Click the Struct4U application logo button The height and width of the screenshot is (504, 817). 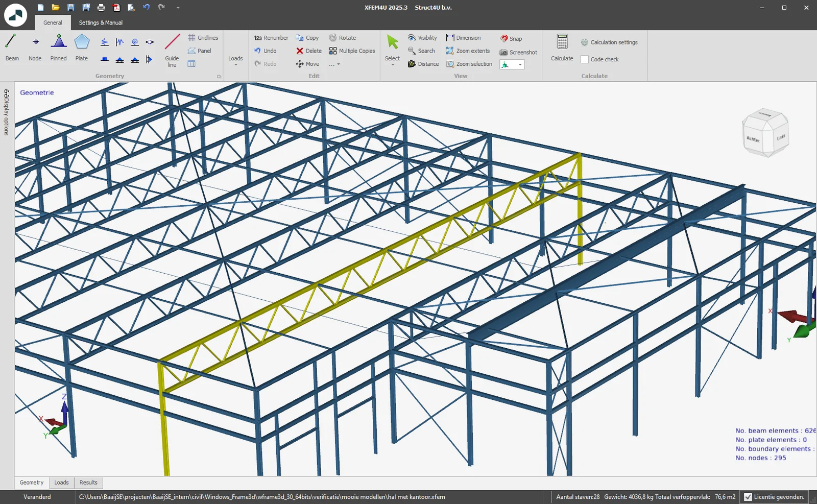16,15
